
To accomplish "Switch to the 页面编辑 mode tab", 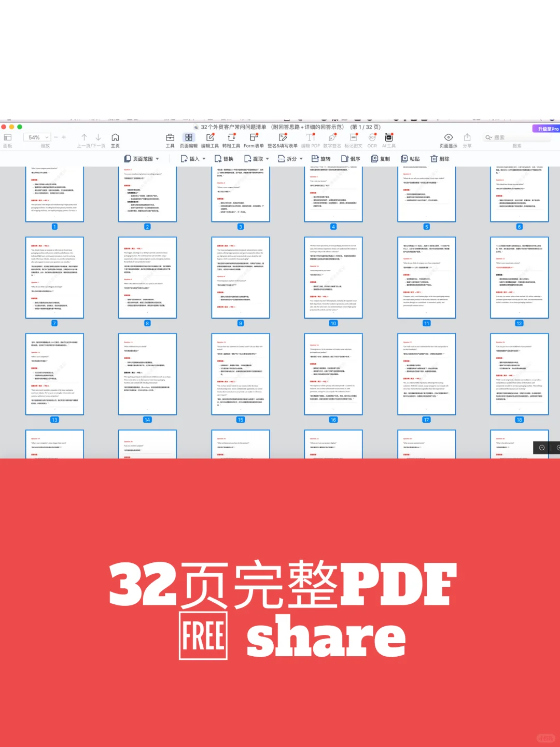I will point(189,141).
